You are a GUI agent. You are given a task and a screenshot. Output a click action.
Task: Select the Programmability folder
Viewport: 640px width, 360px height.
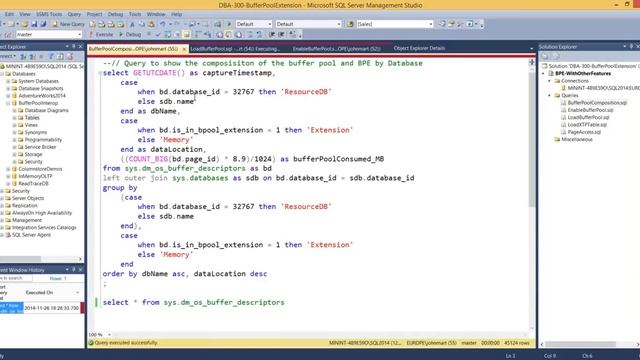[x=43, y=140]
